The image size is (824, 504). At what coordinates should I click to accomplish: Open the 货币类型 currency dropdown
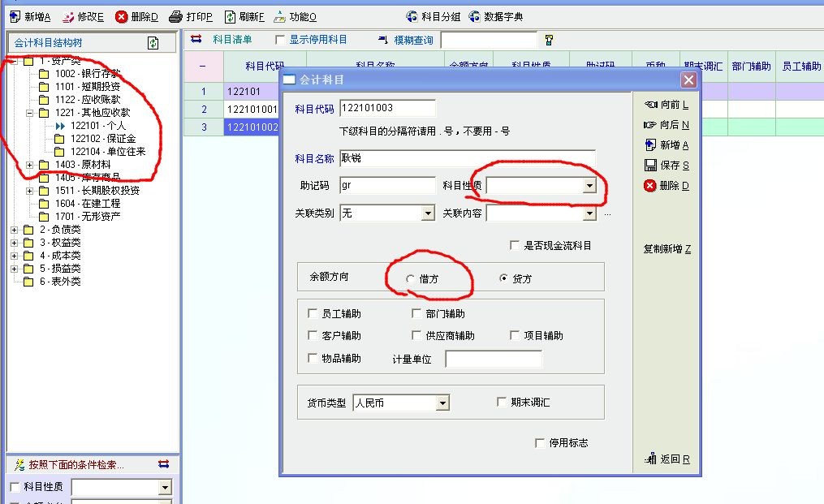pyautogui.click(x=442, y=403)
